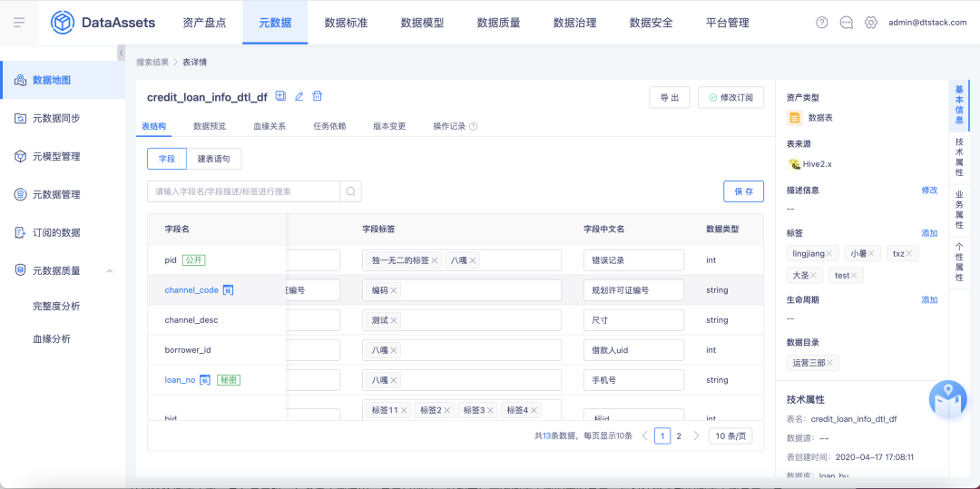980x489 pixels.
Task: Click the 保存 button
Action: tap(744, 191)
